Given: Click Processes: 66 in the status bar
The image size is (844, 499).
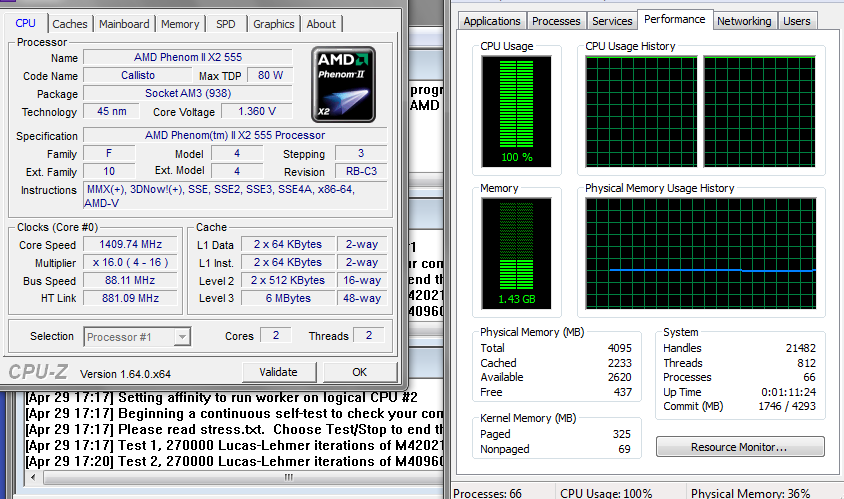Looking at the screenshot, I should coord(487,493).
